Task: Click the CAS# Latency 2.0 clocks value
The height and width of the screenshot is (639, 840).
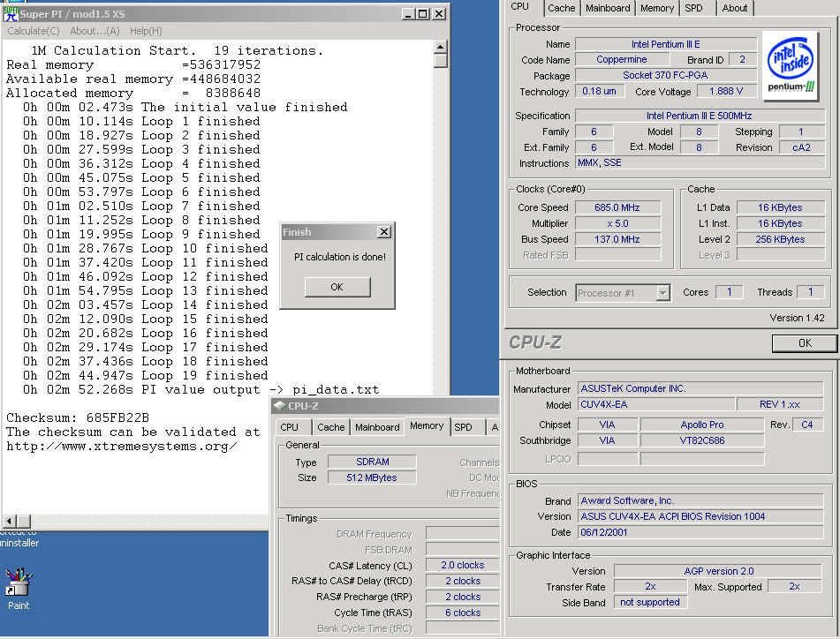Action: (462, 565)
